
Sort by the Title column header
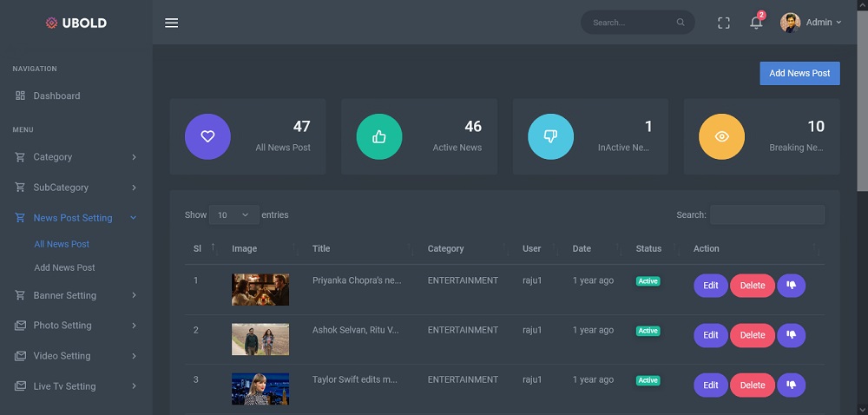click(x=321, y=248)
